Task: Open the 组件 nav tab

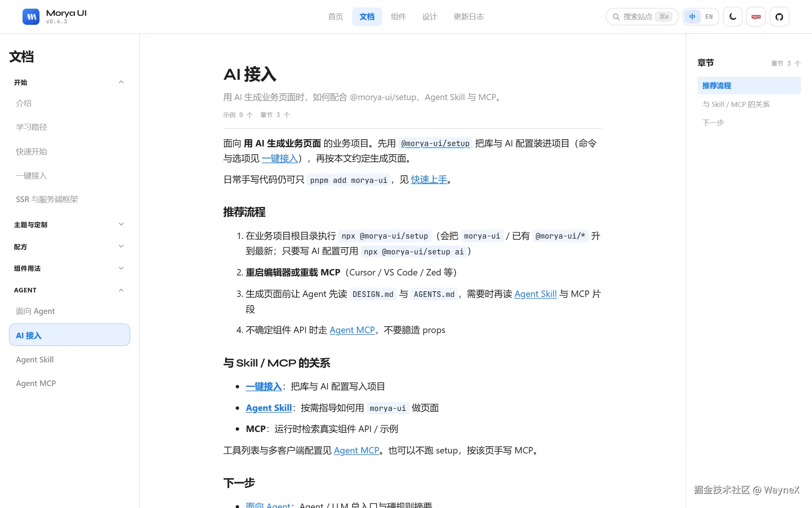Action: coord(398,17)
